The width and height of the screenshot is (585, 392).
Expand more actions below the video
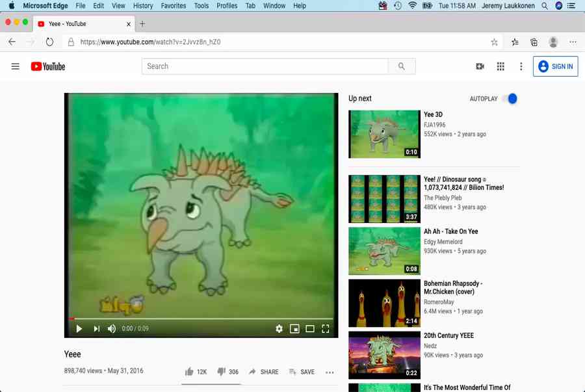[330, 372]
